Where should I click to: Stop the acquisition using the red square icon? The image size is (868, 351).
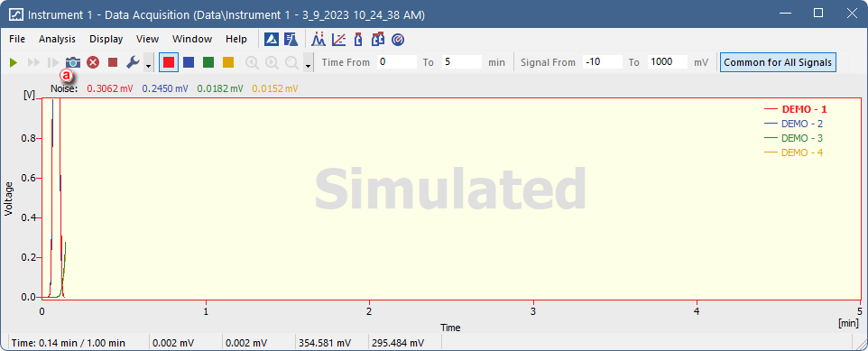(x=113, y=62)
